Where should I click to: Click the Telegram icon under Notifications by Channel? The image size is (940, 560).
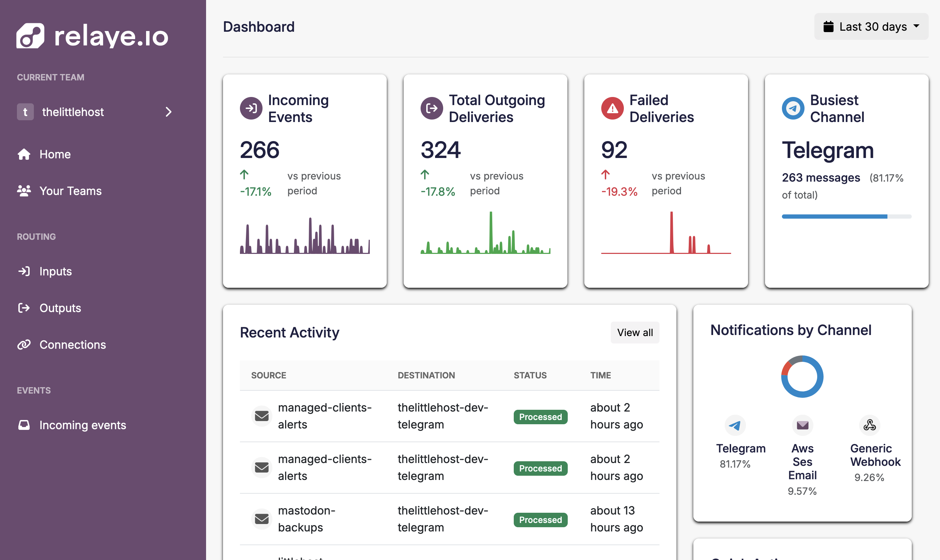tap(735, 425)
